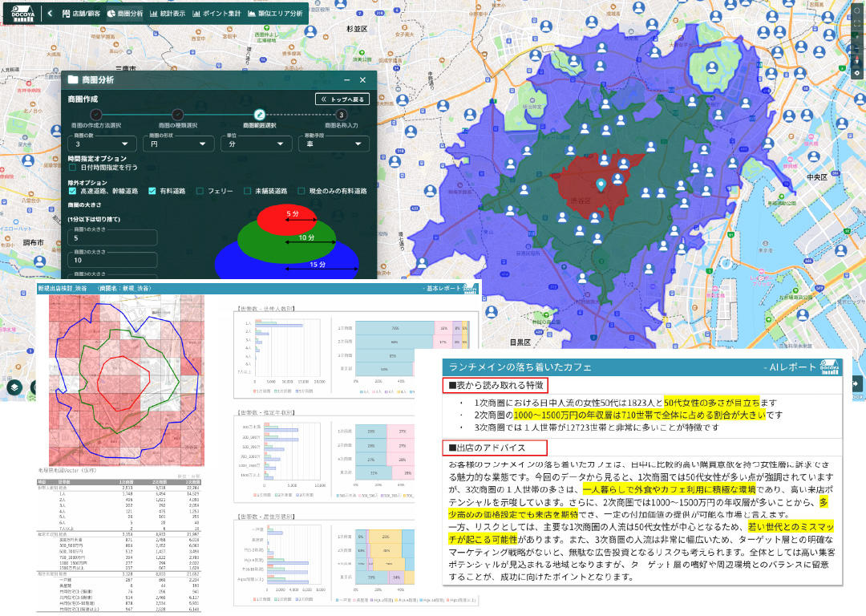
Task: Click the folder icon in 商圏分析 panel header
Action: pyautogui.click(x=73, y=79)
